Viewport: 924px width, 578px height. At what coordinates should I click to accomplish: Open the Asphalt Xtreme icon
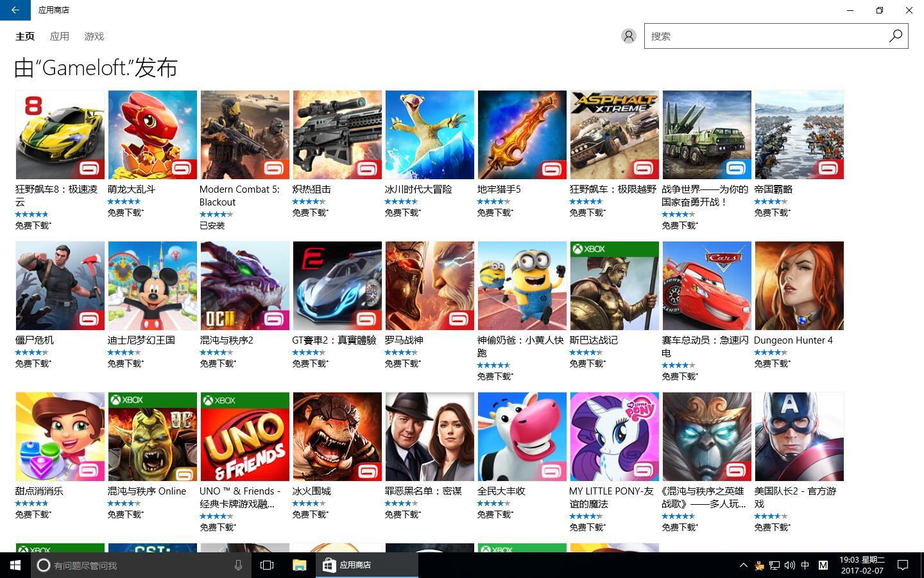tap(615, 135)
